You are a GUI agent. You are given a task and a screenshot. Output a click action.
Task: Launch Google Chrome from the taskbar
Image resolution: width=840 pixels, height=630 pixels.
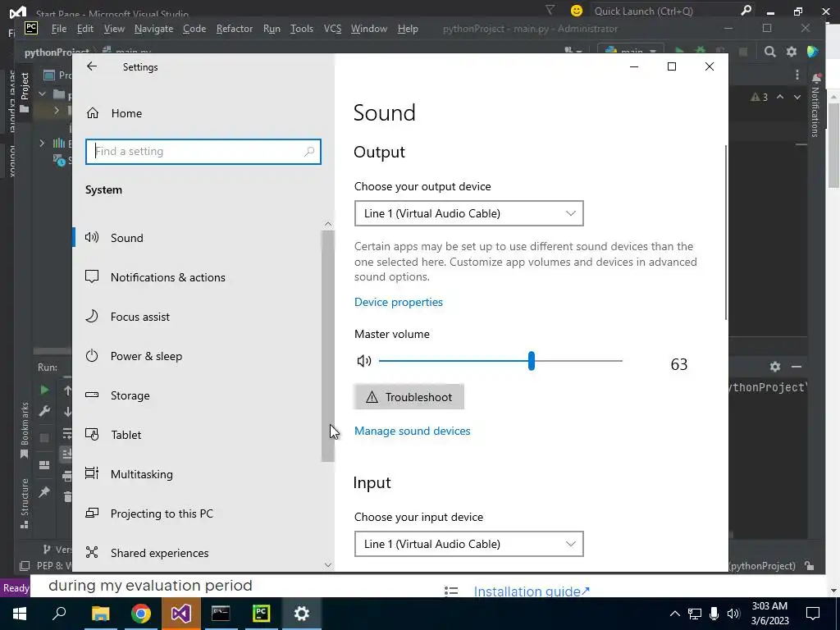point(141,614)
